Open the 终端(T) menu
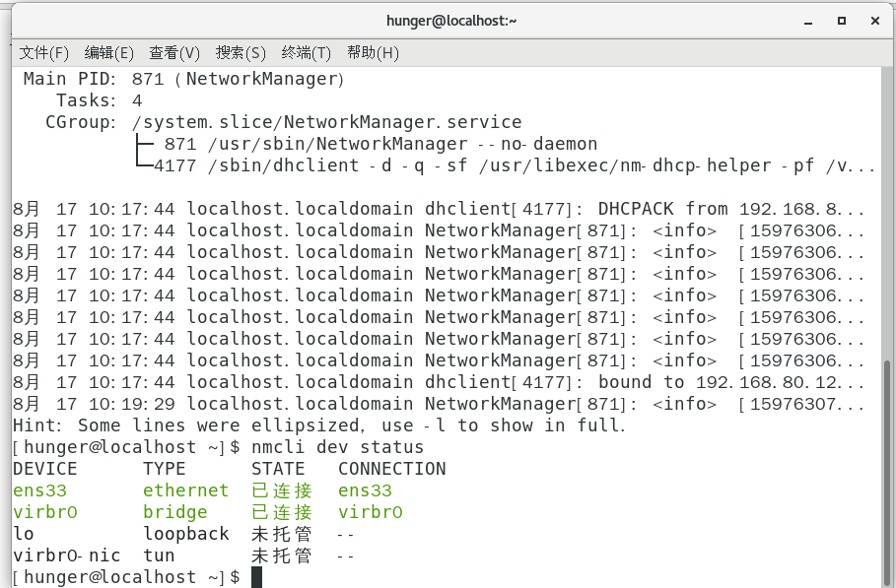 point(306,52)
